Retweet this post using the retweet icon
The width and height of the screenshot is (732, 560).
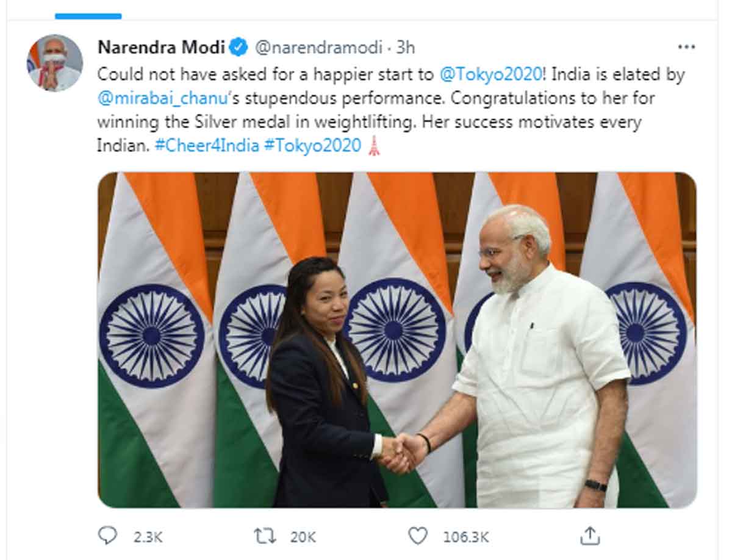[263, 536]
